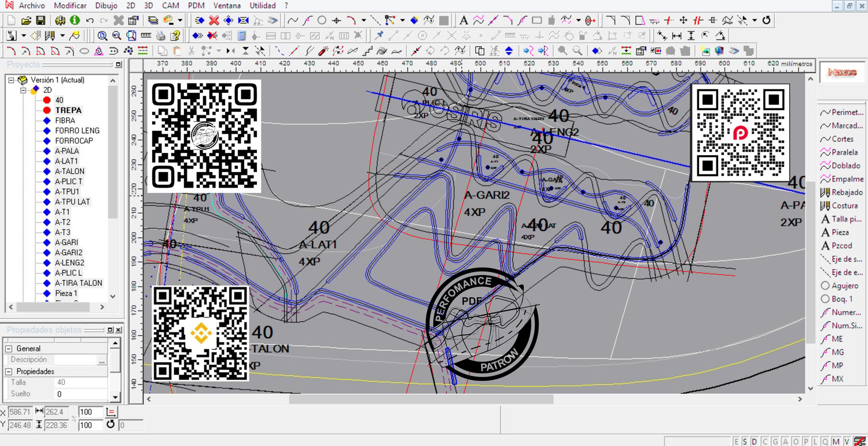The image size is (868, 446).
Task: Toggle the S status bar indicator
Action: click(x=745, y=441)
